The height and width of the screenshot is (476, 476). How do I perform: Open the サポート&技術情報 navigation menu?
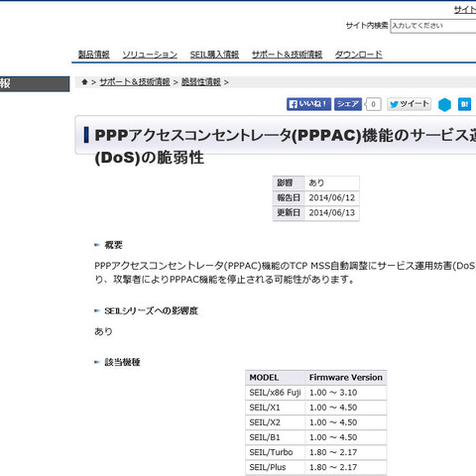click(x=287, y=55)
